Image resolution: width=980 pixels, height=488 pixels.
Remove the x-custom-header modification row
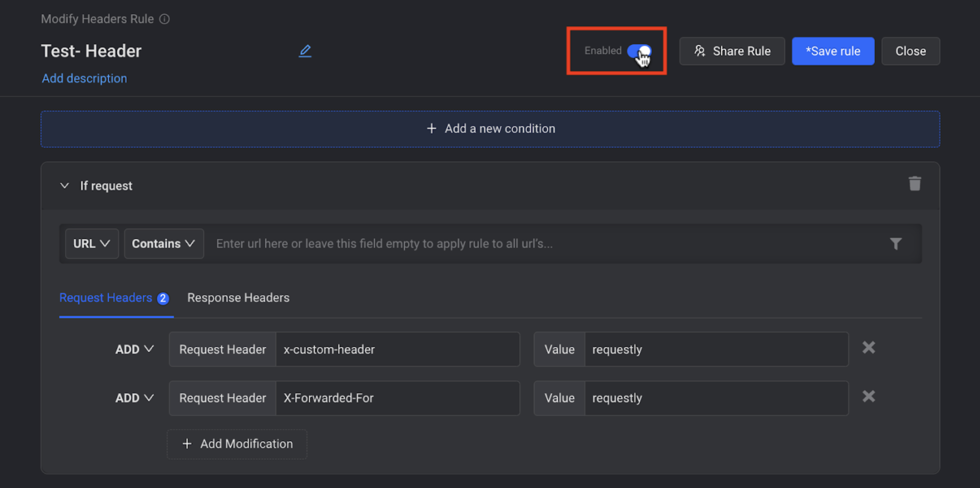[868, 348]
